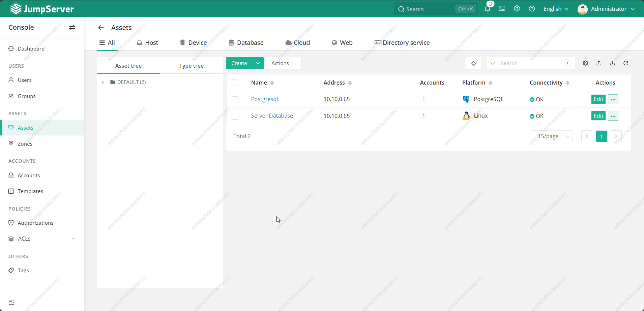Switch to the Database tab

[x=246, y=43]
